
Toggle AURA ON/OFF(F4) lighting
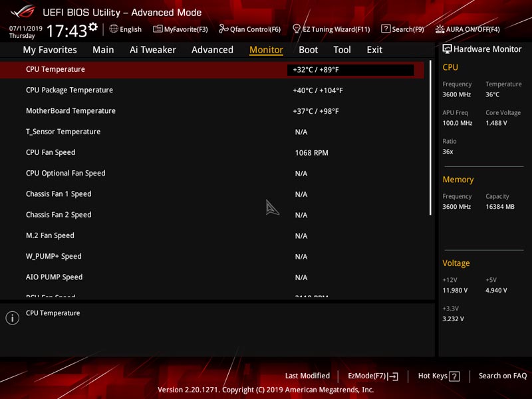pyautogui.click(x=468, y=29)
